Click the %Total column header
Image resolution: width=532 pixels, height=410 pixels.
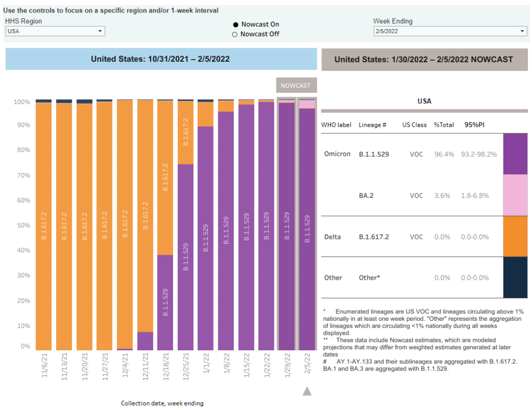click(x=444, y=125)
